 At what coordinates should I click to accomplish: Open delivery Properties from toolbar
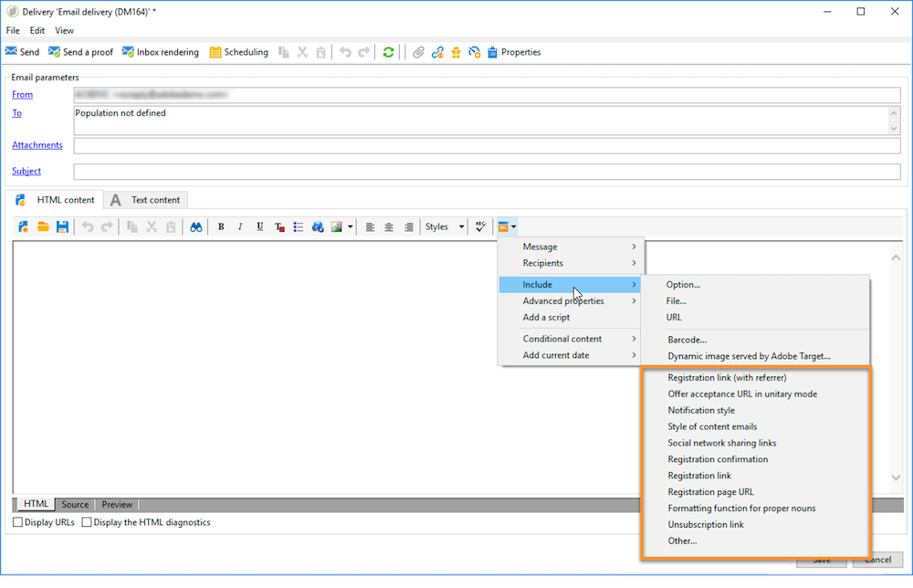click(514, 52)
